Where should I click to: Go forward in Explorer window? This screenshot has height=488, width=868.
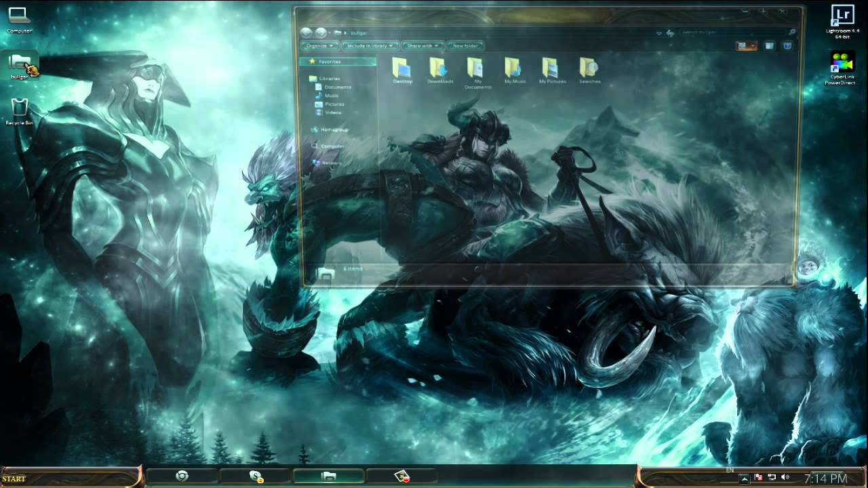320,33
